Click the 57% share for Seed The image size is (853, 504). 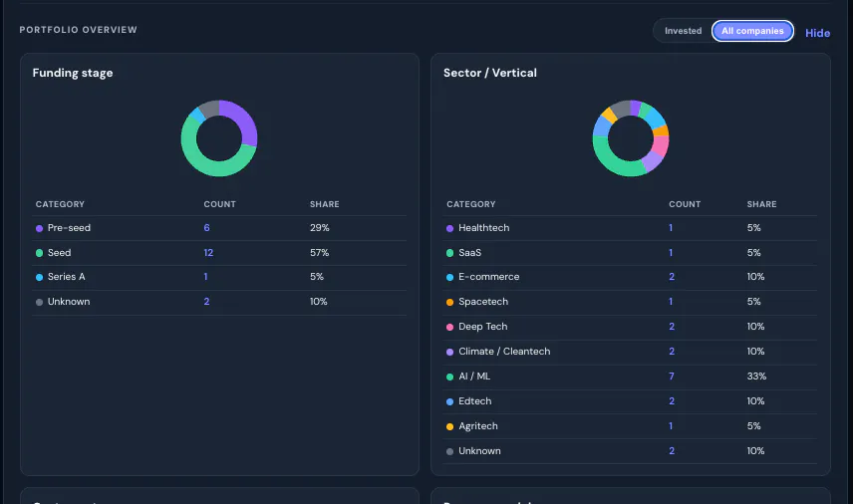tap(319, 253)
